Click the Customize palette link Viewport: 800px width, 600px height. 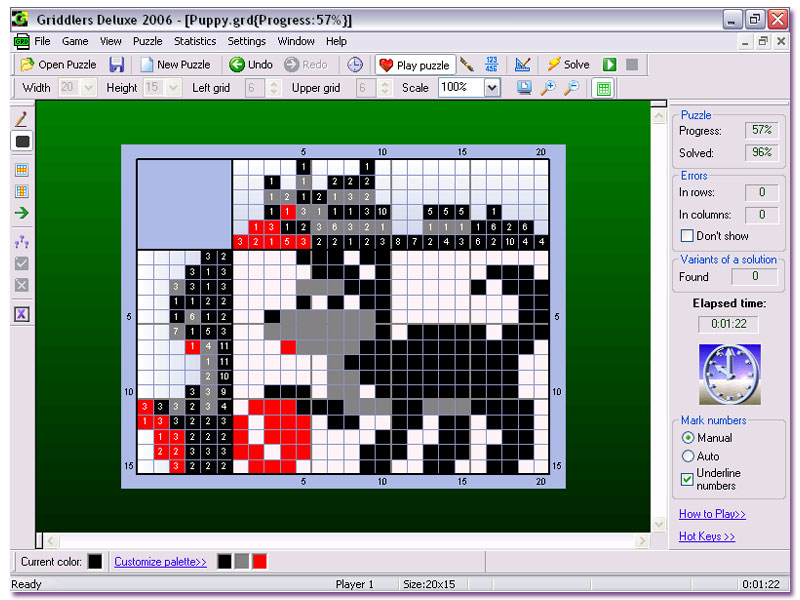pos(160,562)
